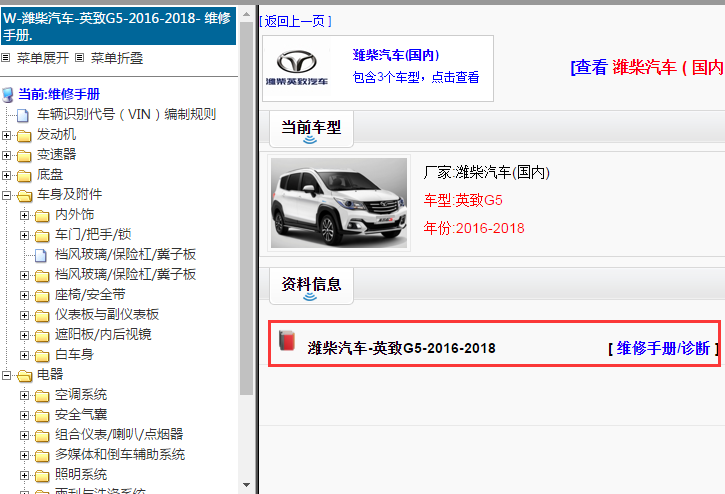Select 车辆识别代号（VIN）编制规则 tree item
Image resolution: width=725 pixels, height=494 pixels.
[126, 114]
